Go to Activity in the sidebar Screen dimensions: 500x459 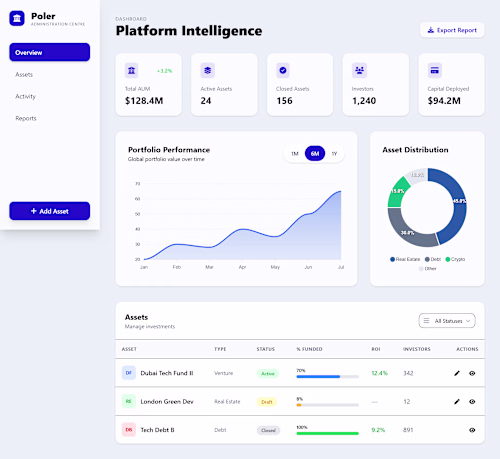[25, 96]
